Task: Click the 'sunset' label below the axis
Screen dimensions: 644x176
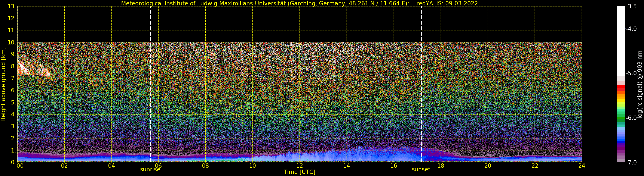Action: [x=421, y=170]
